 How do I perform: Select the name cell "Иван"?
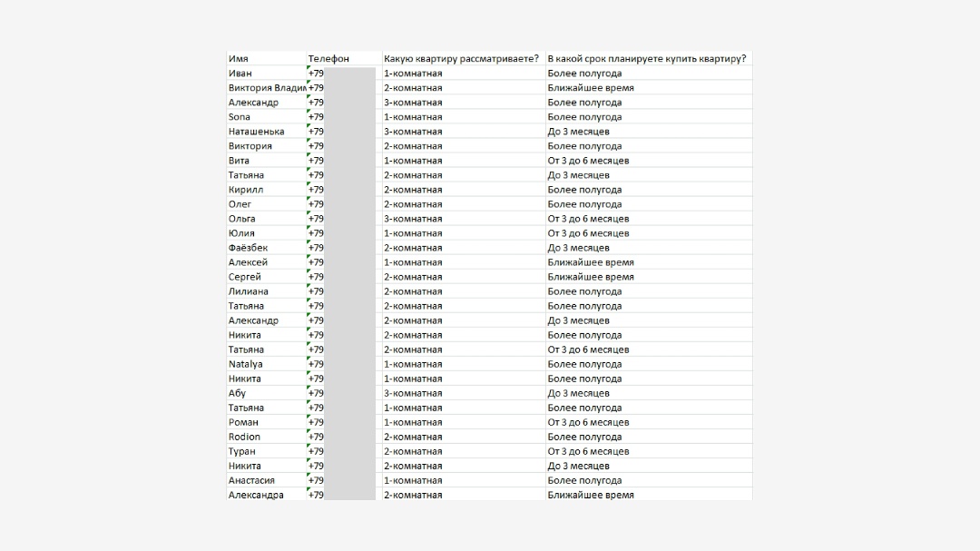click(x=266, y=74)
